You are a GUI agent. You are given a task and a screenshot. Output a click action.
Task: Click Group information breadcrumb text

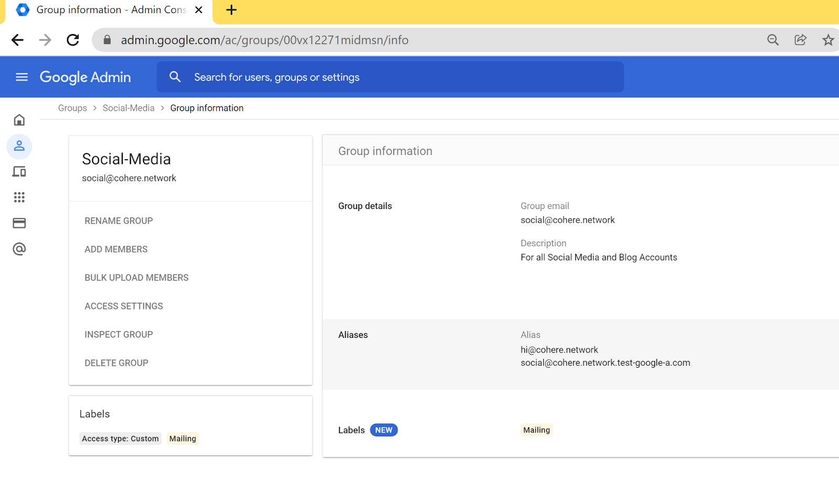pyautogui.click(x=207, y=108)
